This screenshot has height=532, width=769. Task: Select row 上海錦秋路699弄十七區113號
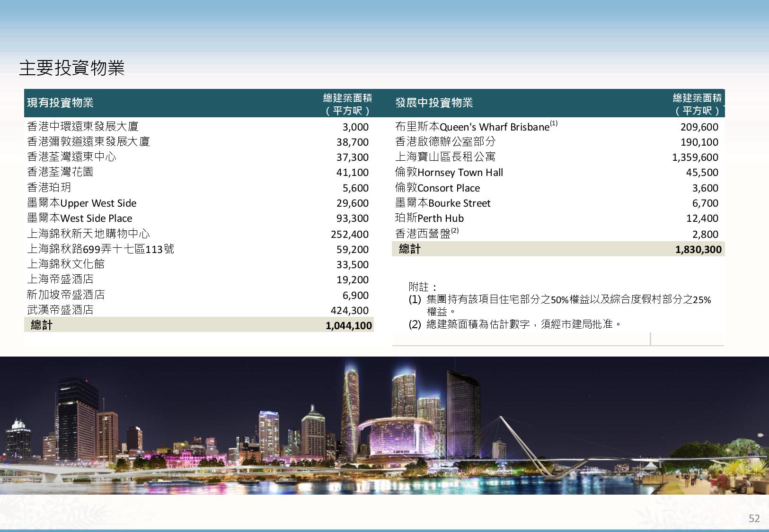click(199, 249)
